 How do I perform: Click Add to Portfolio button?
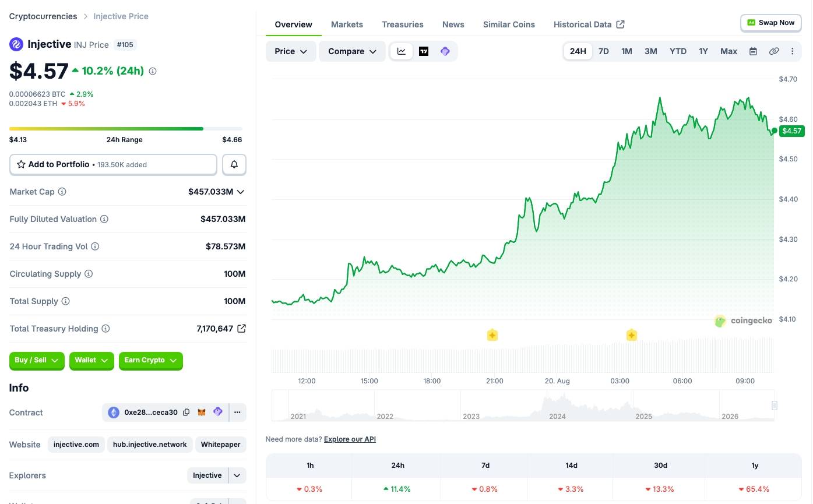click(113, 164)
